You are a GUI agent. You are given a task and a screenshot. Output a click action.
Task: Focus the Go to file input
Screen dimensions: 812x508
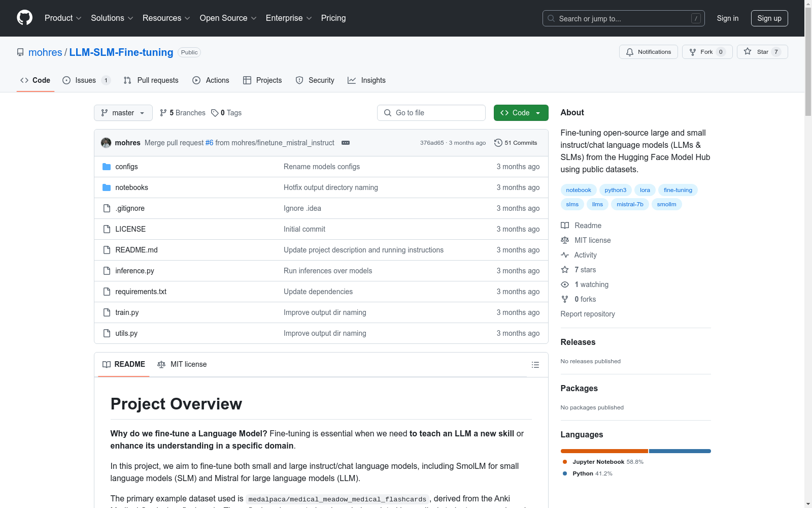pos(431,113)
